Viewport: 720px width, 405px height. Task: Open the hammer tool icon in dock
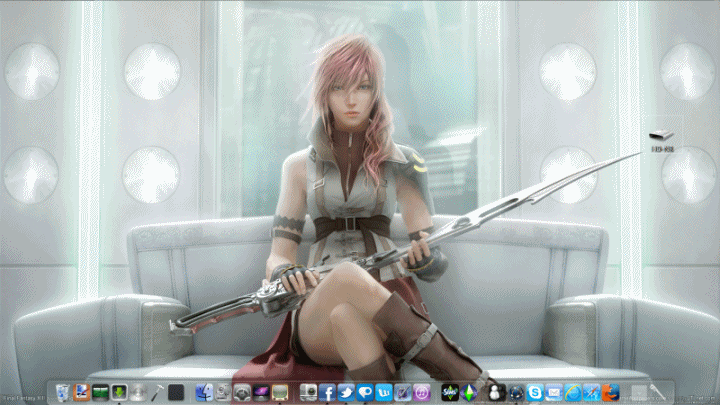[157, 393]
